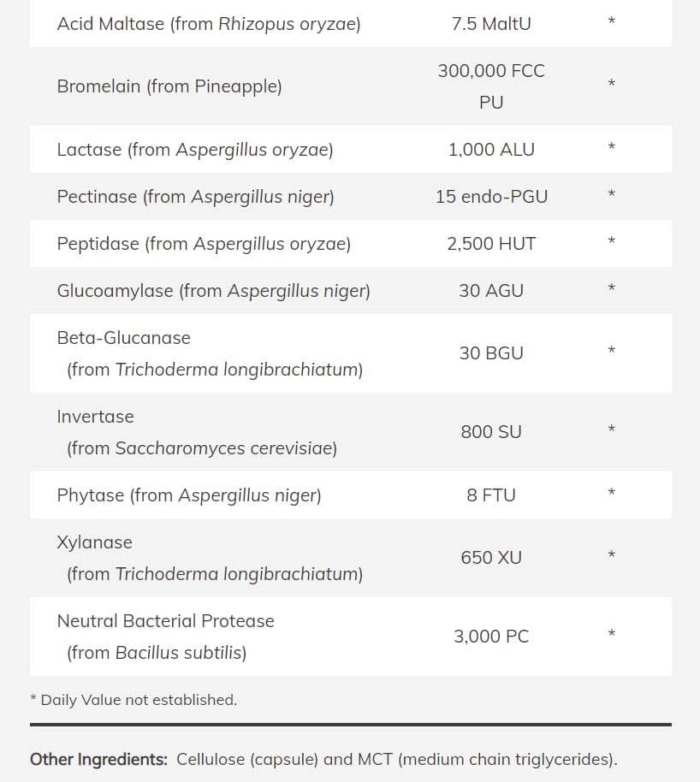Select the Bromelain (from Pineapple) row label
Screen dimensions: 700x782
(x=169, y=86)
